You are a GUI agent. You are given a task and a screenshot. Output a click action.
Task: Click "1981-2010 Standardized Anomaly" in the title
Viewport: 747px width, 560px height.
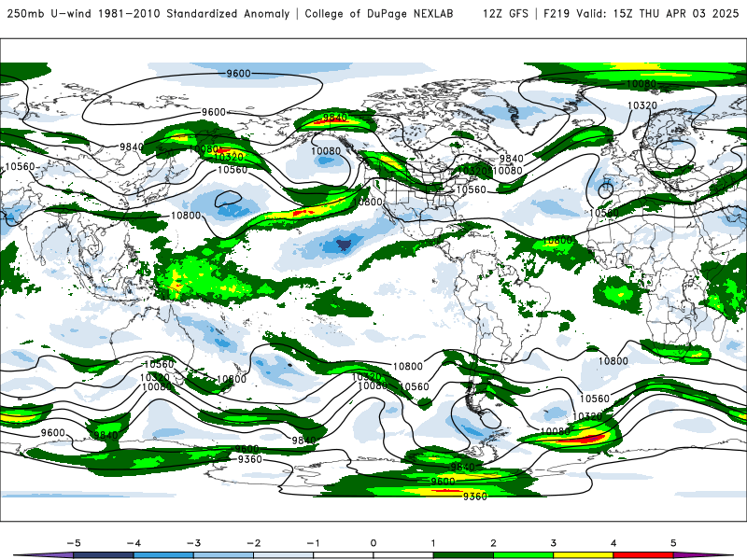click(x=194, y=13)
